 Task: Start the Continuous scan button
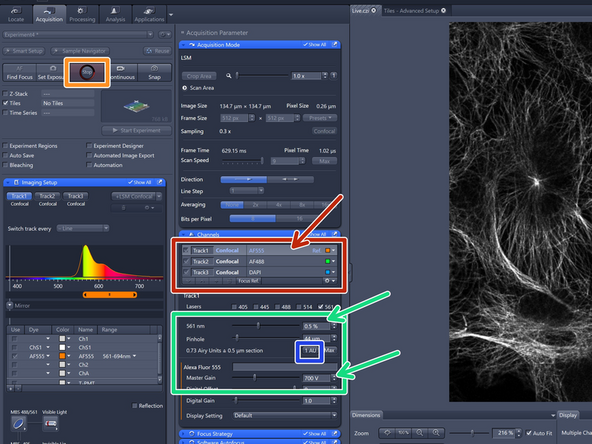click(x=122, y=72)
